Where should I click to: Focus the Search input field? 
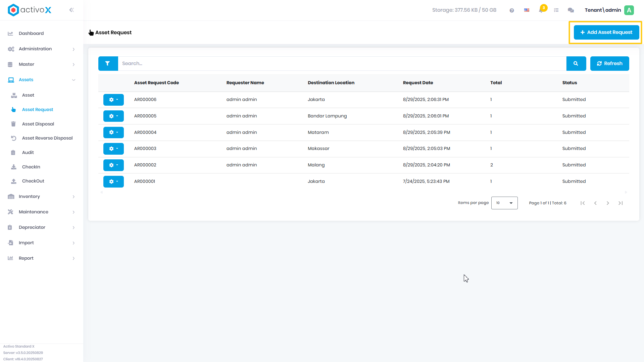[342, 63]
